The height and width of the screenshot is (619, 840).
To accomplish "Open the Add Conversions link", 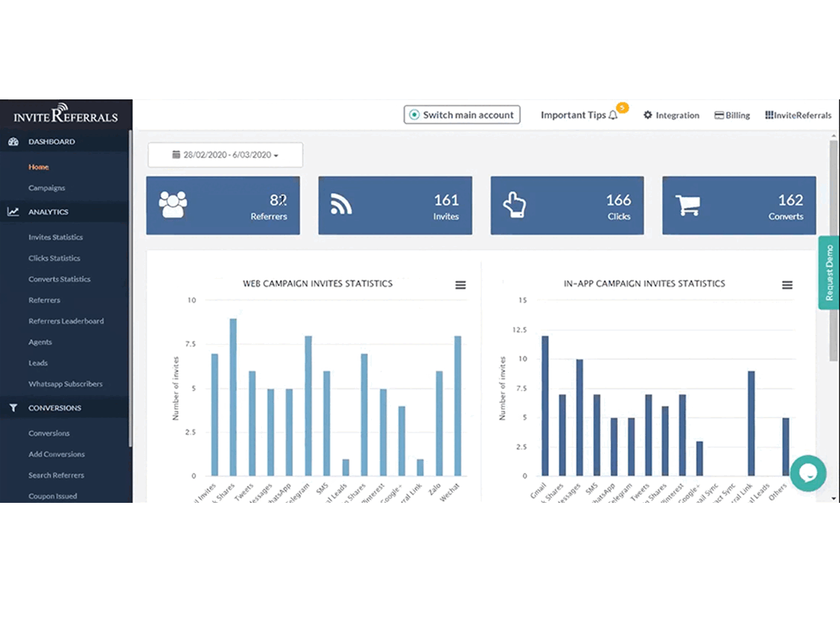I will 57,455.
